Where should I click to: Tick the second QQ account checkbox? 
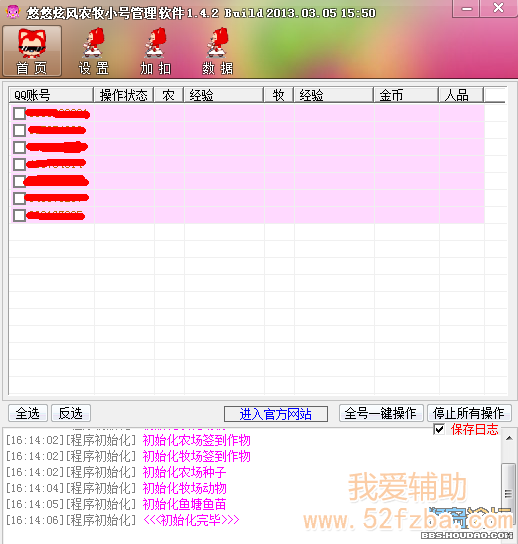click(19, 130)
